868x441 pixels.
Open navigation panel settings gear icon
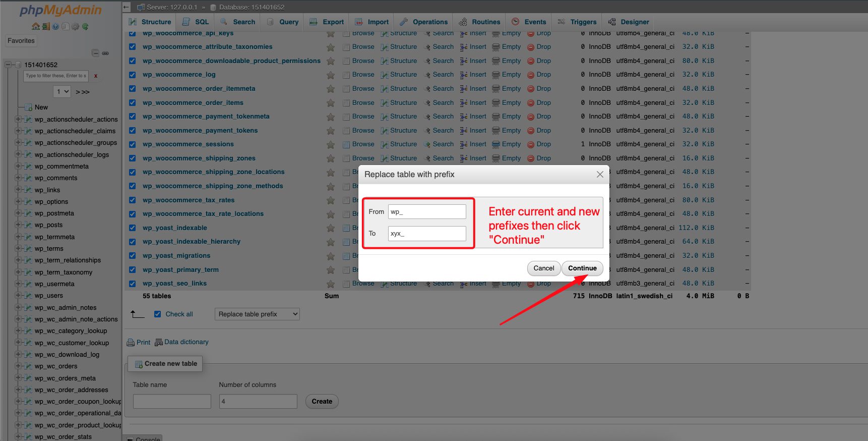75,26
